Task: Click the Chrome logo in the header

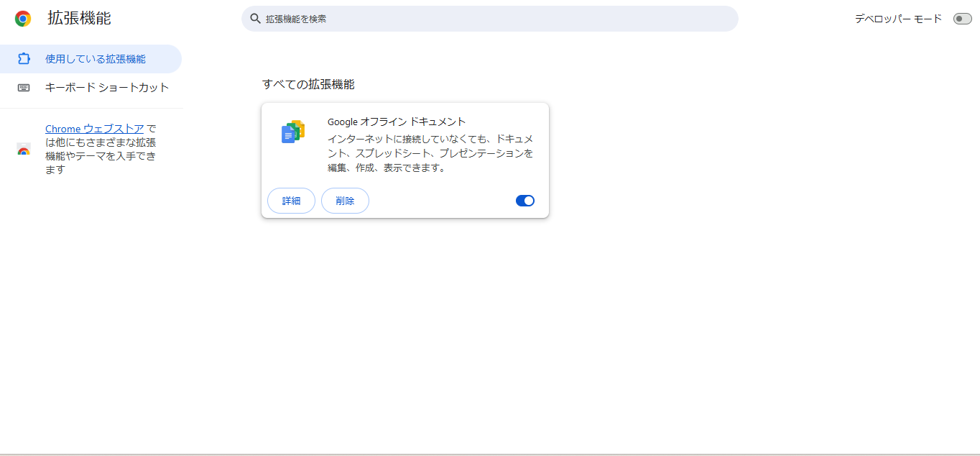Action: tap(23, 19)
